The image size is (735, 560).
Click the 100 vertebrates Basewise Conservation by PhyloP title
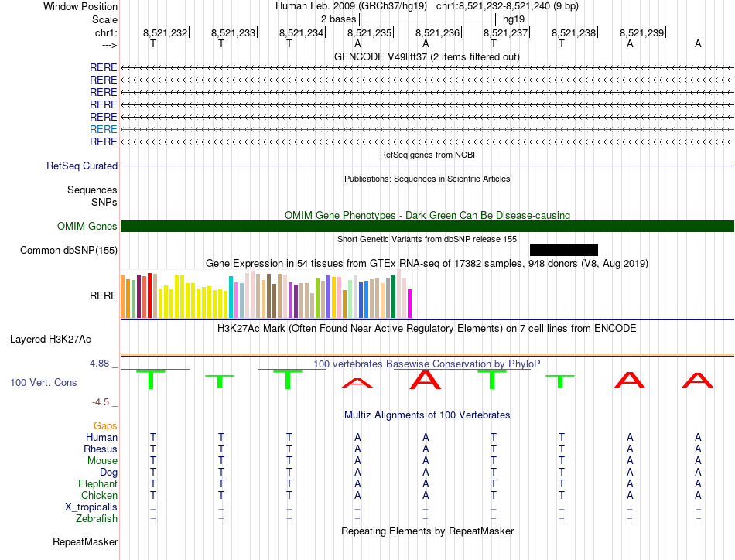pyautogui.click(x=426, y=364)
